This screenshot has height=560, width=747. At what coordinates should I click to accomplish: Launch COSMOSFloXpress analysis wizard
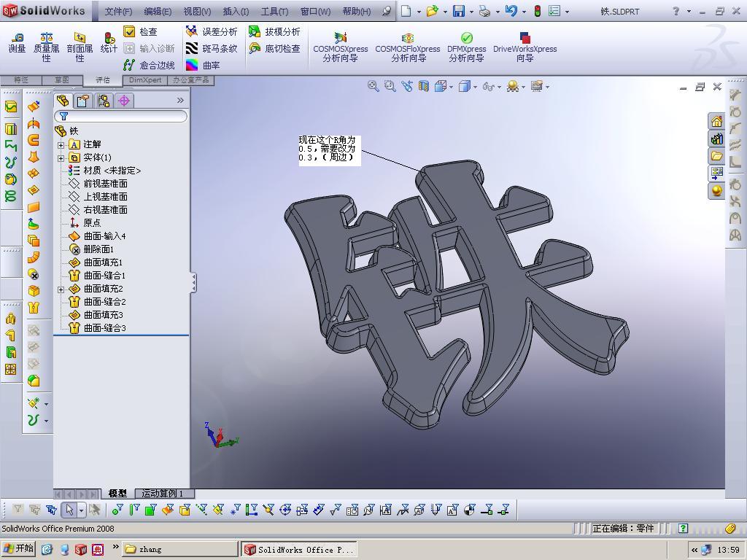pyautogui.click(x=407, y=47)
